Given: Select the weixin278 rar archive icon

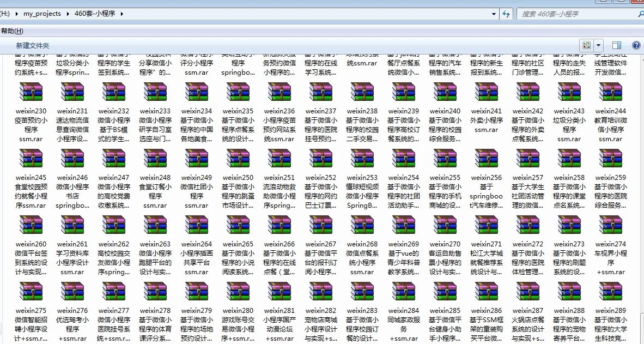Looking at the screenshot, I should click(155, 292).
